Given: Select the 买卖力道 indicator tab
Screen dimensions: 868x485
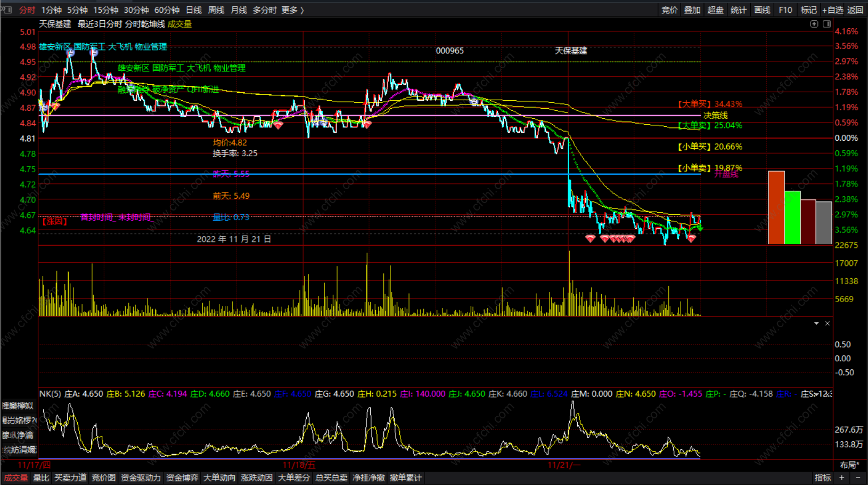Looking at the screenshot, I should pyautogui.click(x=70, y=478).
